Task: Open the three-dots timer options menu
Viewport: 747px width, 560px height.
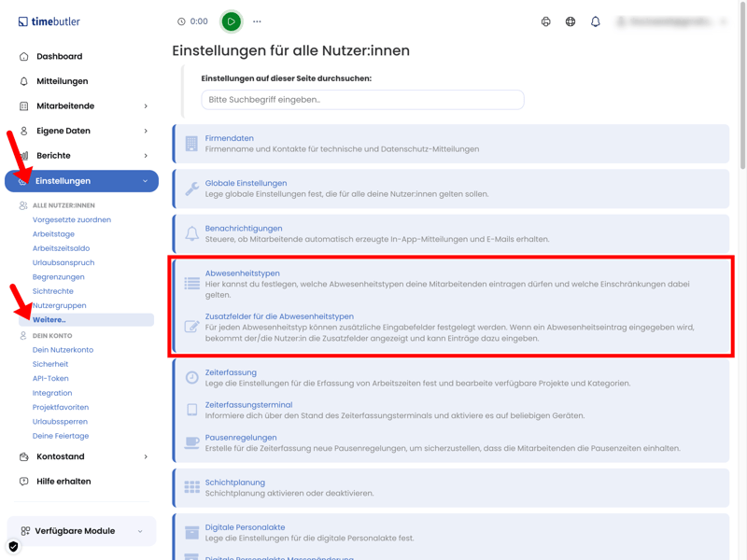Action: 257,21
